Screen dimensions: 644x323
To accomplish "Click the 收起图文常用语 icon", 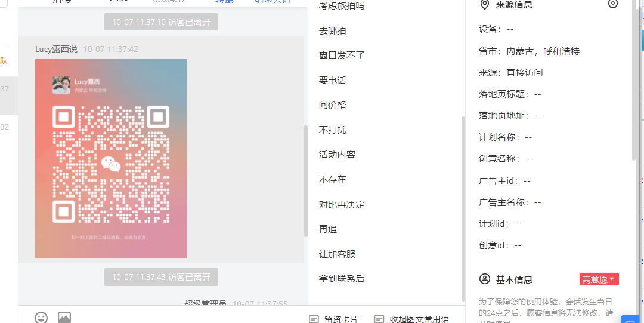I will pos(379,319).
